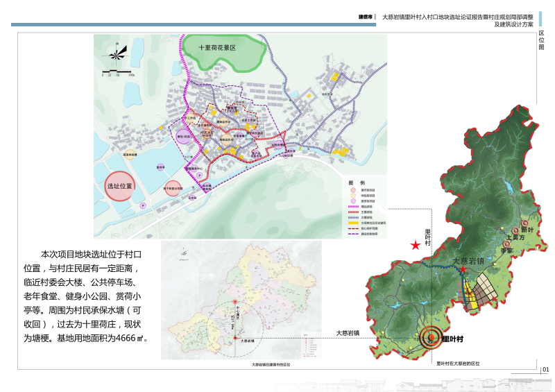Image resolution: width=555 pixels, height=392 pixels.
Task: Click the page number 01
Action: coord(545,369)
